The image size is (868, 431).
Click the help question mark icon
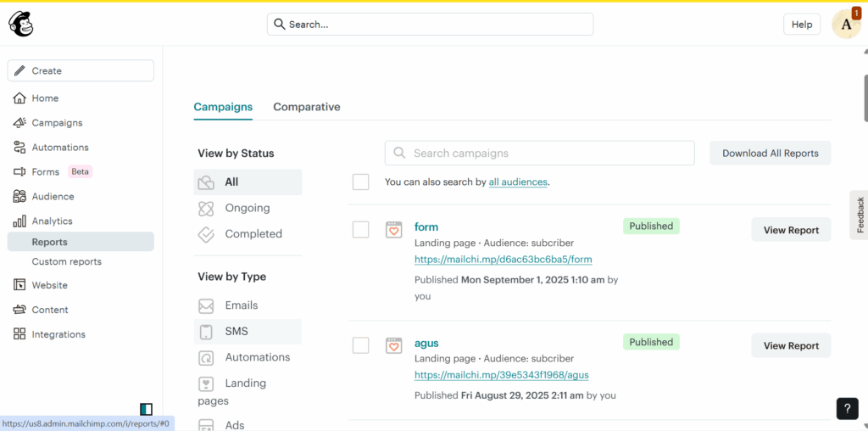point(847,408)
